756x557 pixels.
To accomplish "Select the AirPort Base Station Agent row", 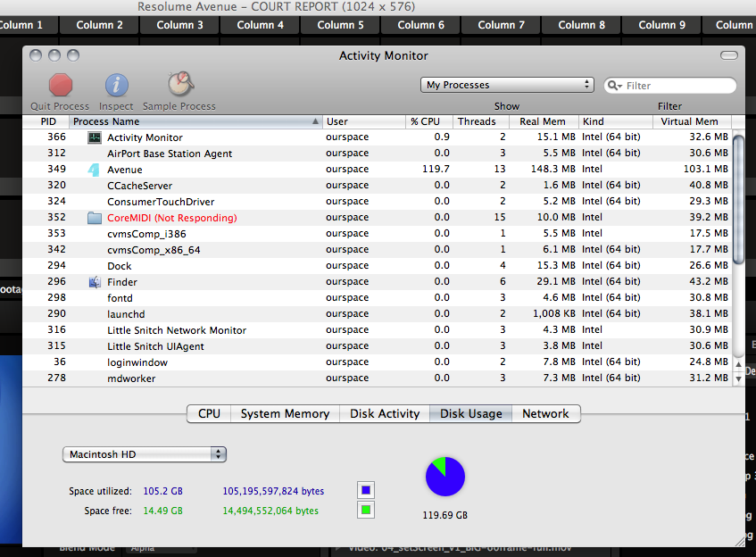I will point(377,154).
